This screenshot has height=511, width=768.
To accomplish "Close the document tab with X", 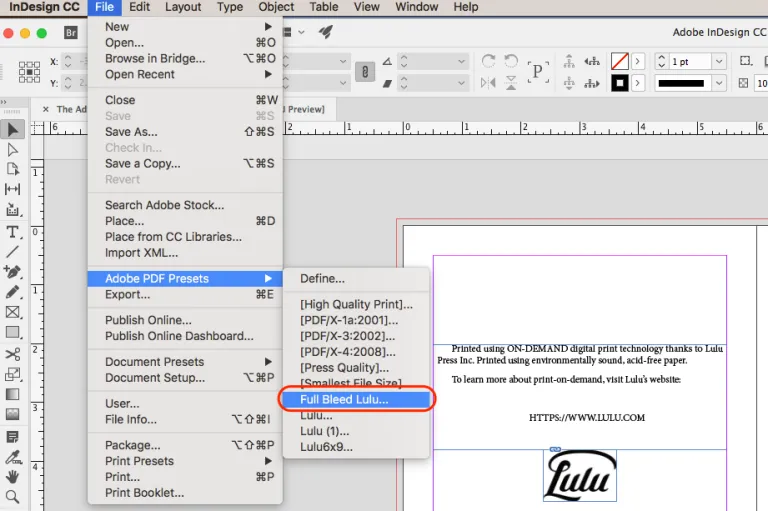I will click(x=46, y=109).
